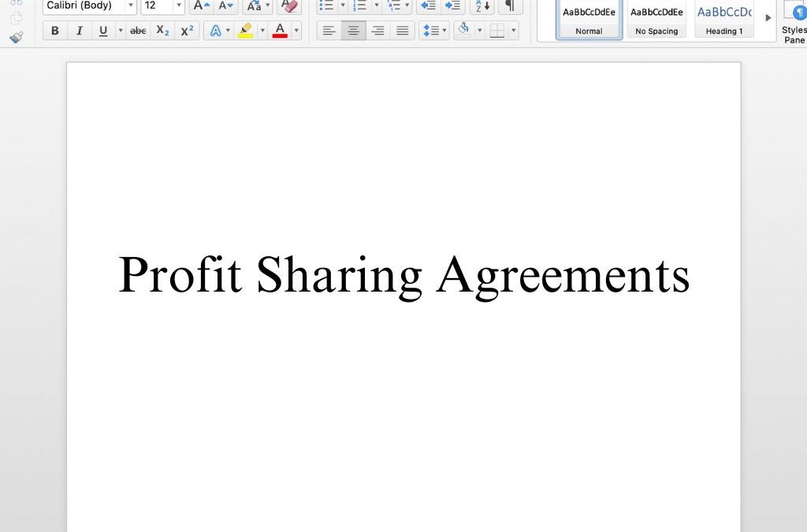The width and height of the screenshot is (807, 532).
Task: Open the font color dropdown arrow
Action: [296, 31]
